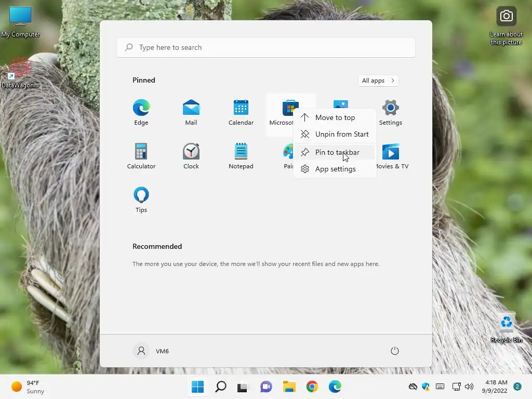Open the Settings pinned app
The height and width of the screenshot is (399, 532).
pyautogui.click(x=391, y=113)
